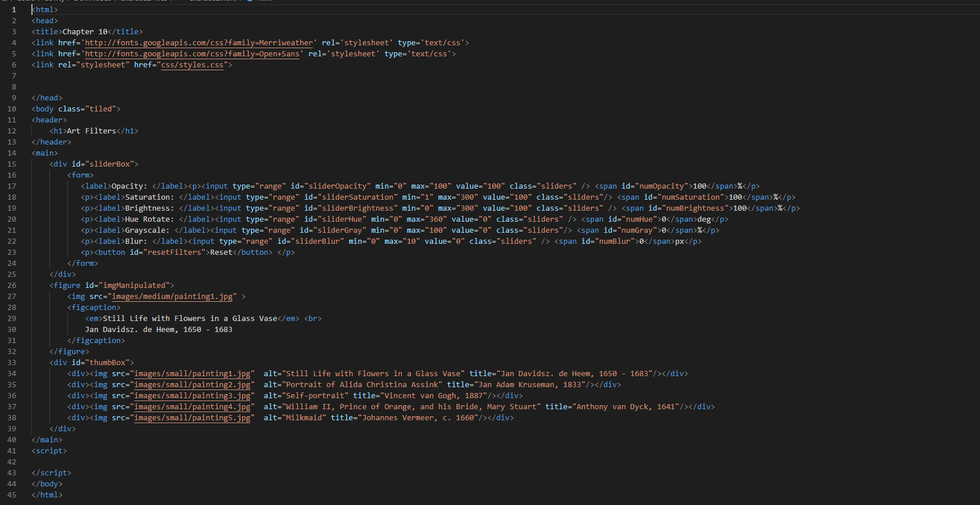Click the 'Grayscale:' label text
The height and width of the screenshot is (505, 980).
147,230
